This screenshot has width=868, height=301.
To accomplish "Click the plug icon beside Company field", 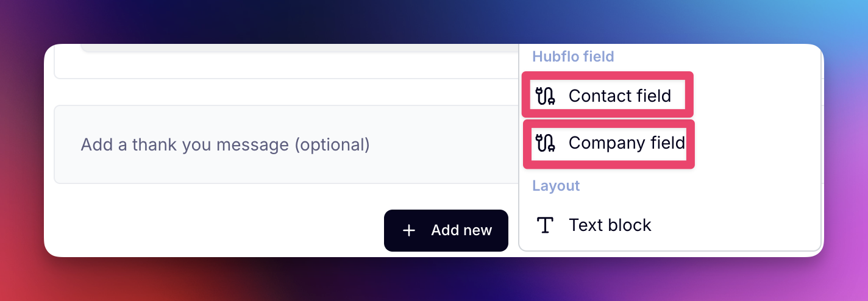I will [545, 143].
